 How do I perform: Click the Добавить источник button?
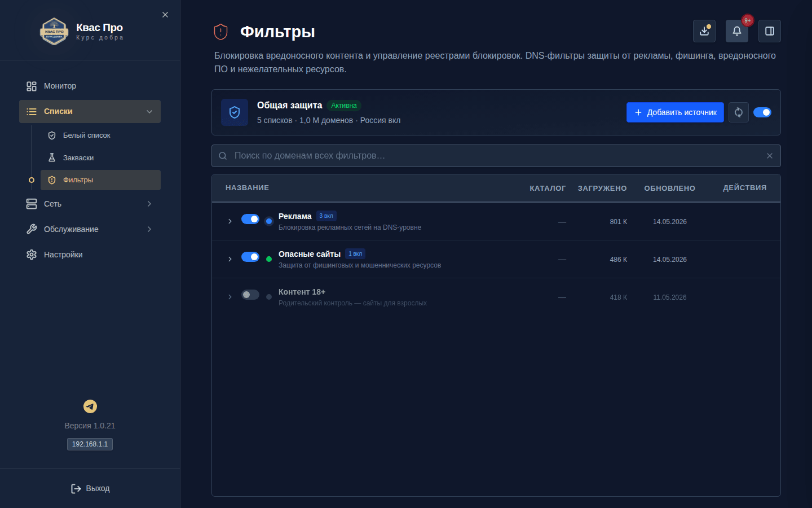675,112
